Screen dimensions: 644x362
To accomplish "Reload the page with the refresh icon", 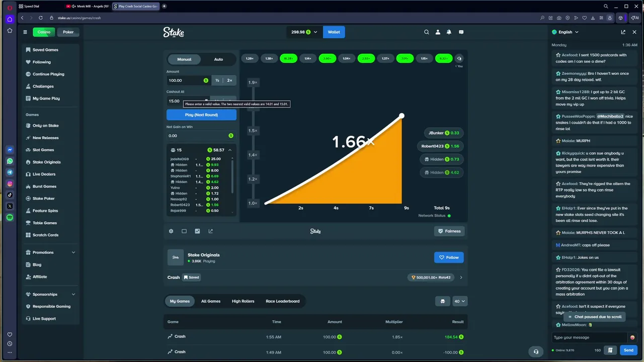I will pyautogui.click(x=40, y=18).
